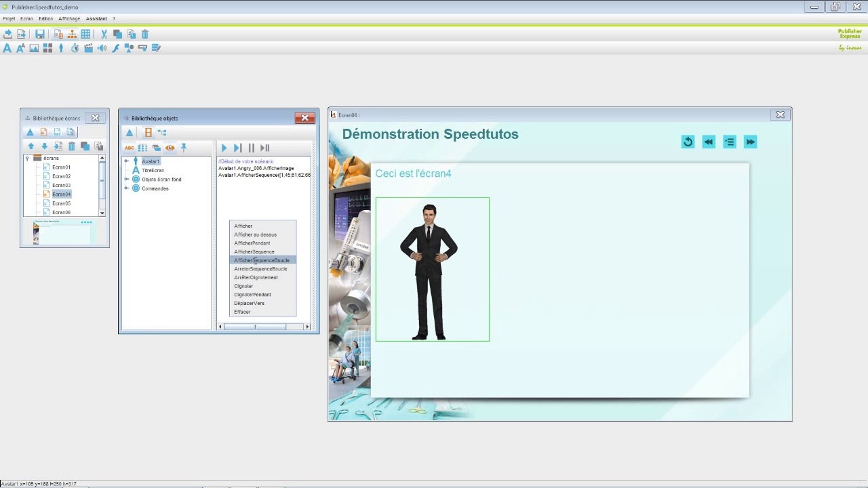The image size is (868, 488).
Task: Click the screens list vertical scrollbar down arrow
Action: [x=102, y=213]
